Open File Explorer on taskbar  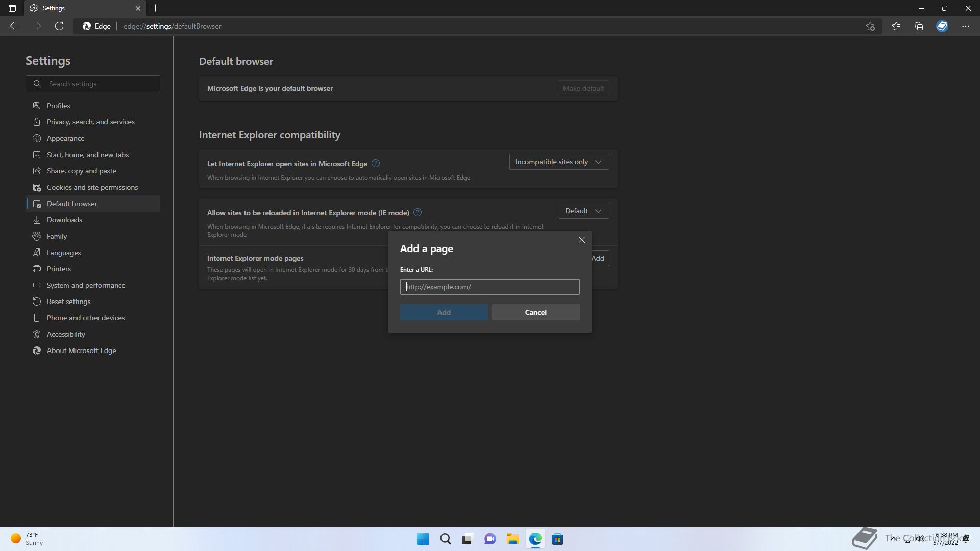[512, 539]
